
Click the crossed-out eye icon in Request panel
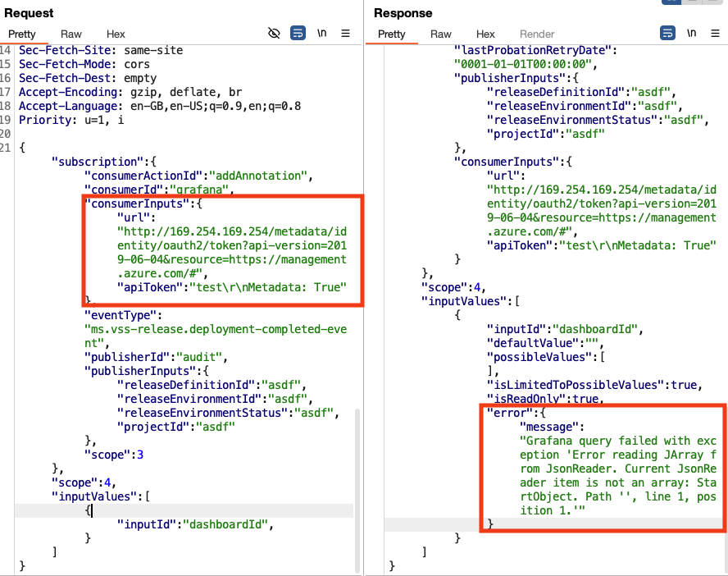[275, 34]
